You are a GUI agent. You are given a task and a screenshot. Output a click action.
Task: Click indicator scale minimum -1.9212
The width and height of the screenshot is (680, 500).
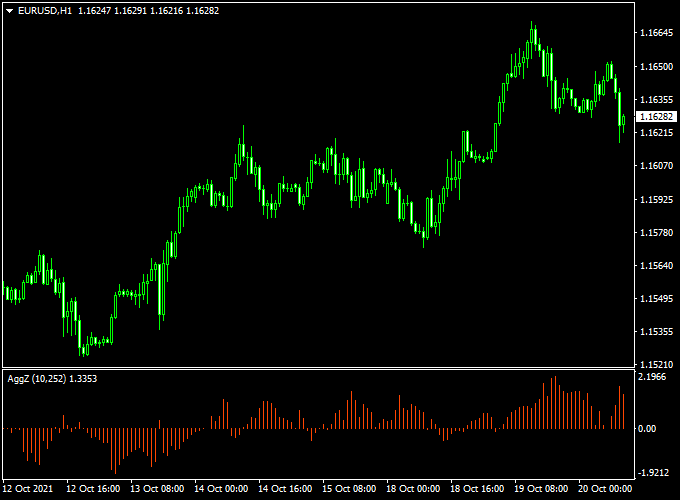tap(653, 473)
